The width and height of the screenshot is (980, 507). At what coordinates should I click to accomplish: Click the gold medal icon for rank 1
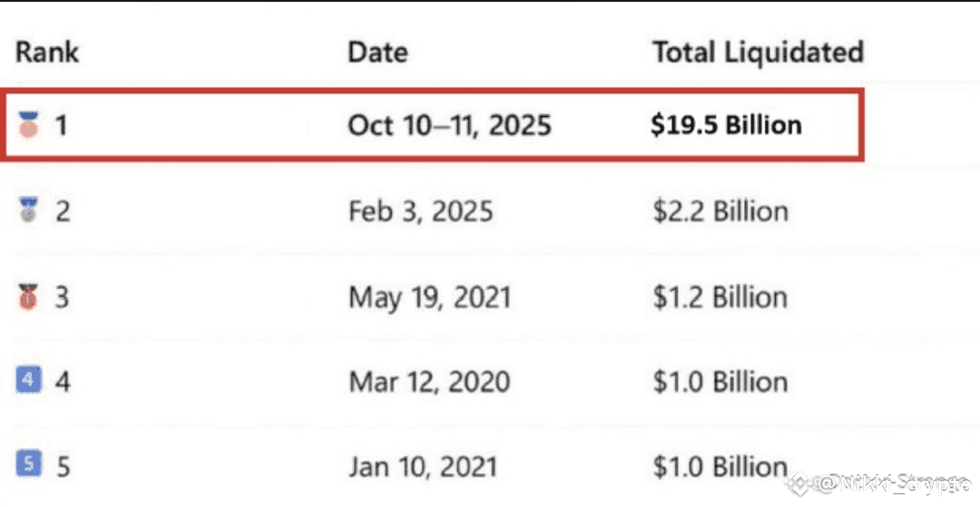click(x=27, y=125)
